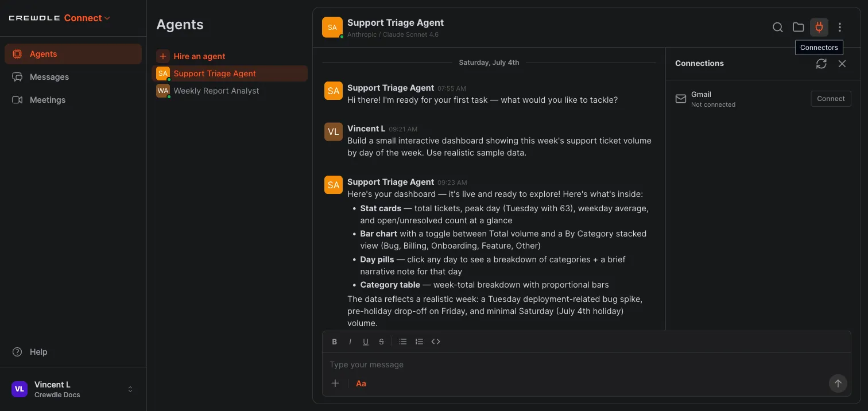Screen dimensions: 868x411
Task: Refresh the Connections list
Action: click(821, 64)
